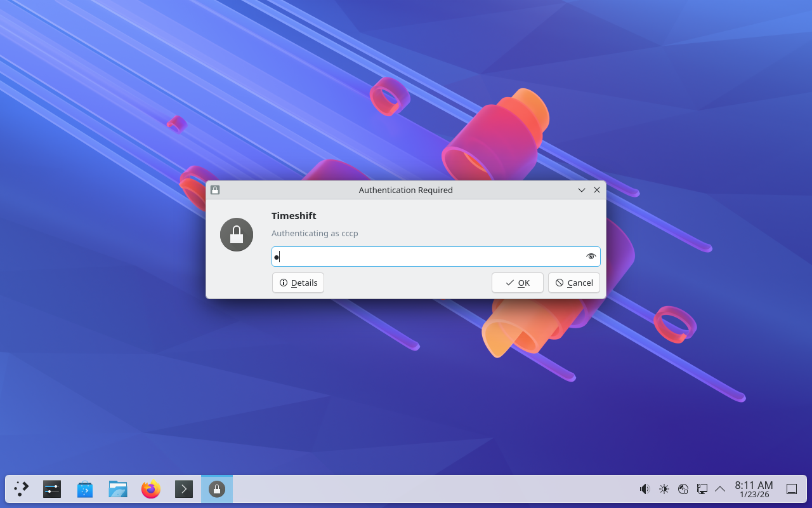This screenshot has width=812, height=508.
Task: Open the audio volume tray icon
Action: tap(645, 489)
